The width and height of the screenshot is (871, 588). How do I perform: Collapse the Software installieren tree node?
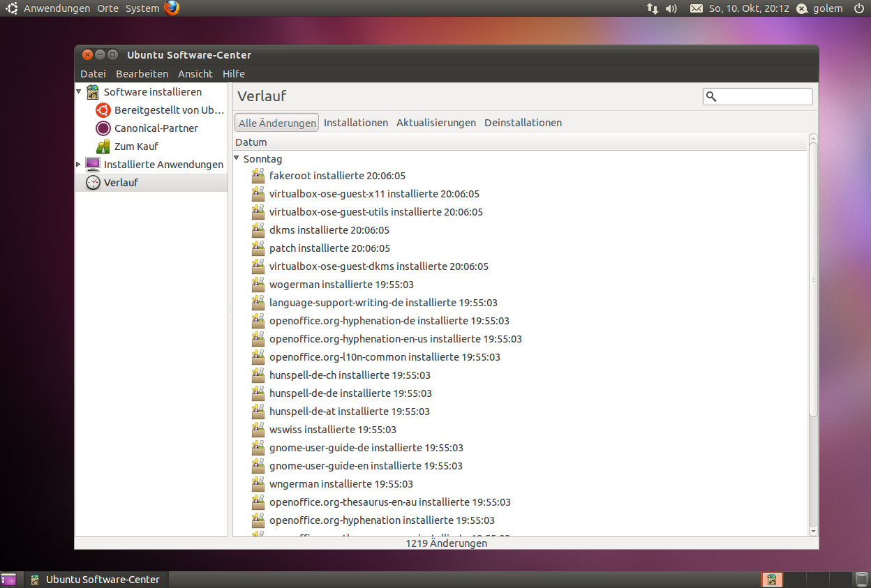point(78,91)
